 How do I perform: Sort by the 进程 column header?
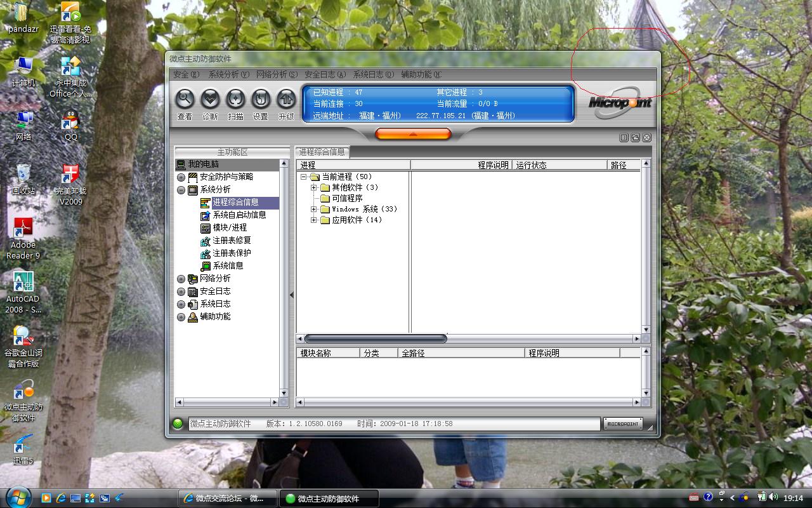coord(353,165)
